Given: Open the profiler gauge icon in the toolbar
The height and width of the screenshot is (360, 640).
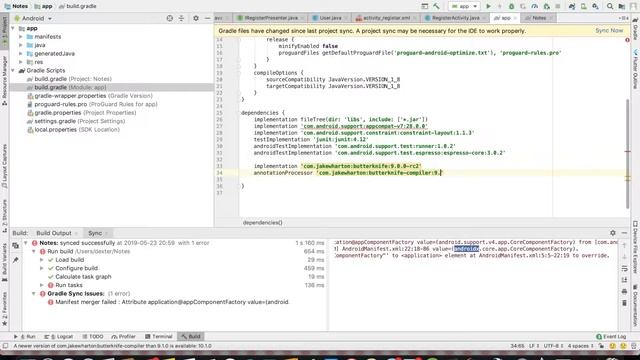Looking at the screenshot, I should click(535, 6).
